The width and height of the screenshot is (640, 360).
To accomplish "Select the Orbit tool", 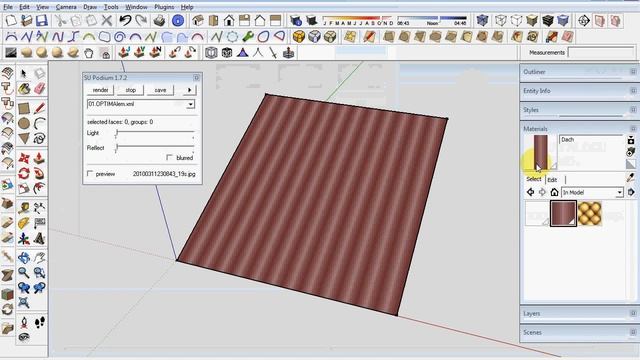I will click(x=24, y=258).
